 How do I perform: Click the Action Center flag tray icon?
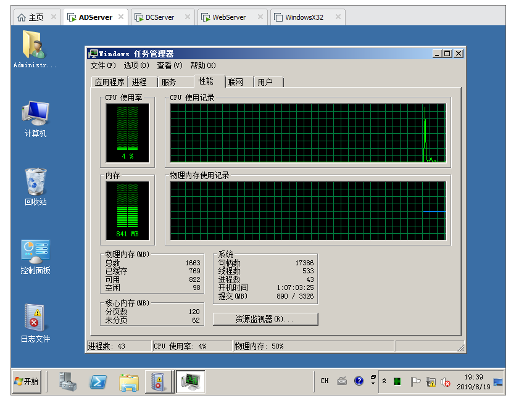tap(415, 382)
